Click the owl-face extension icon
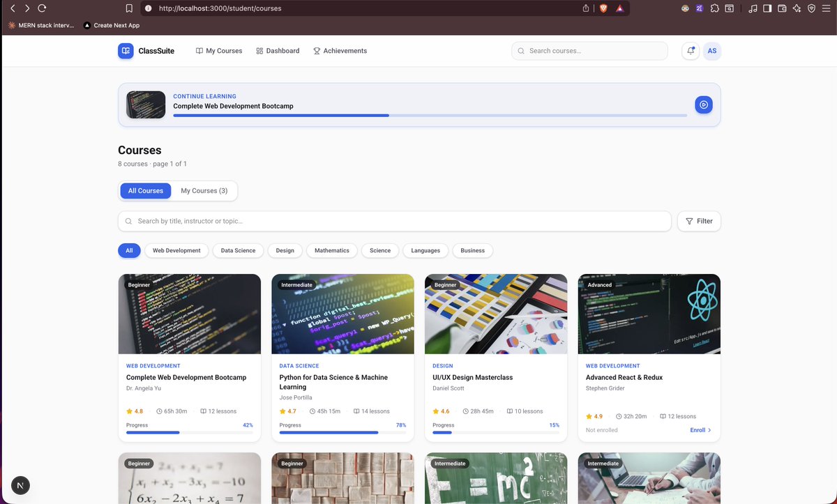The height and width of the screenshot is (504, 837). coord(686,8)
